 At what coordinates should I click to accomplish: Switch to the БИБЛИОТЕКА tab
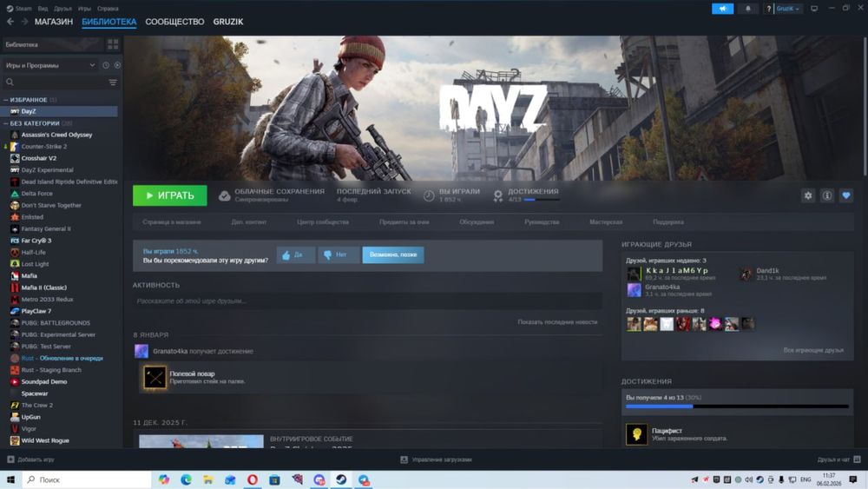coord(109,22)
